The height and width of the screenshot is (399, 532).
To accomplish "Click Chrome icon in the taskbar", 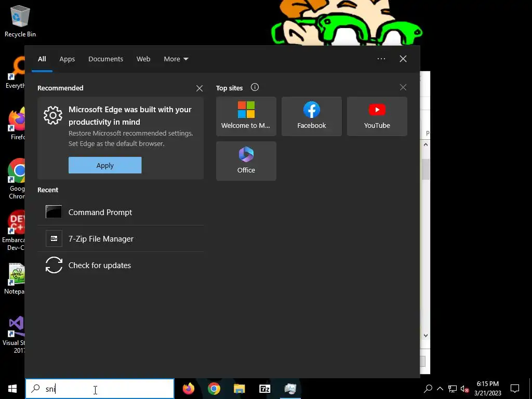I will point(214,389).
